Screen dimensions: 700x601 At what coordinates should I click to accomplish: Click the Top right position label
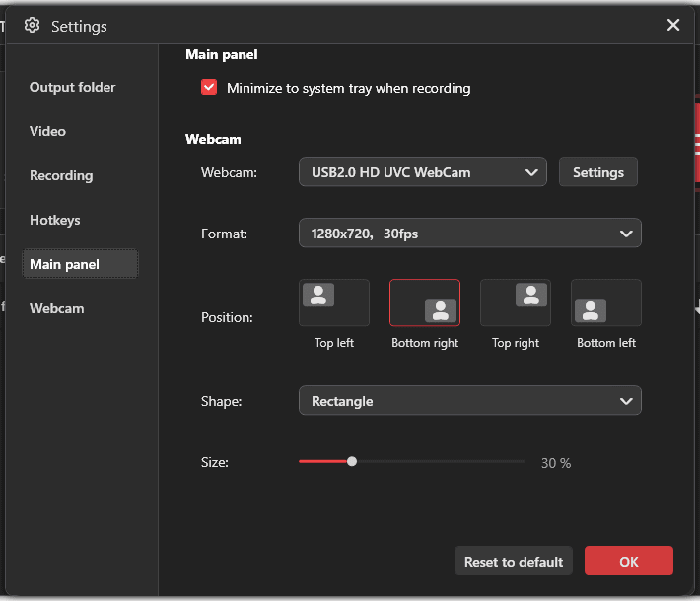[x=516, y=343]
